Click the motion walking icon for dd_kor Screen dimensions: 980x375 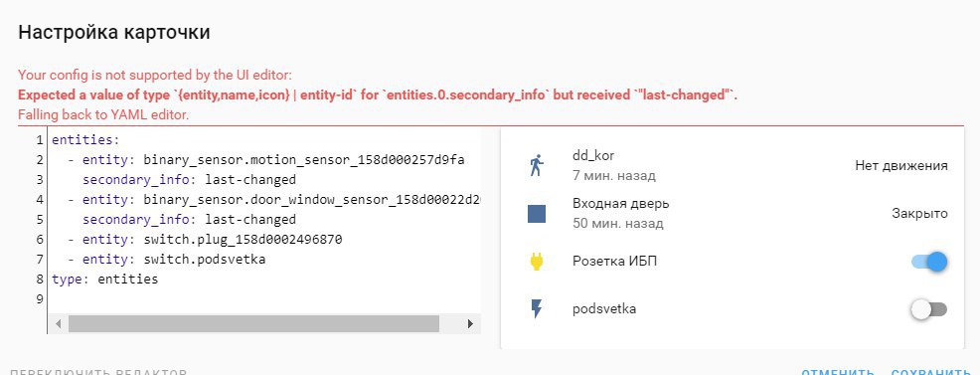(x=537, y=166)
